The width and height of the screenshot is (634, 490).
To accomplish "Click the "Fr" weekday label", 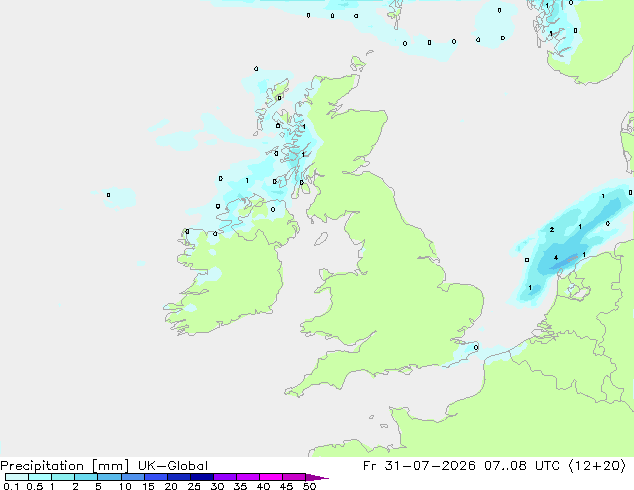I will click(x=369, y=466).
